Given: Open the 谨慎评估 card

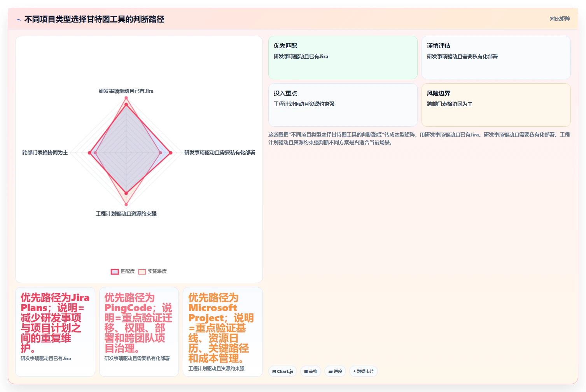Looking at the screenshot, I should point(496,58).
